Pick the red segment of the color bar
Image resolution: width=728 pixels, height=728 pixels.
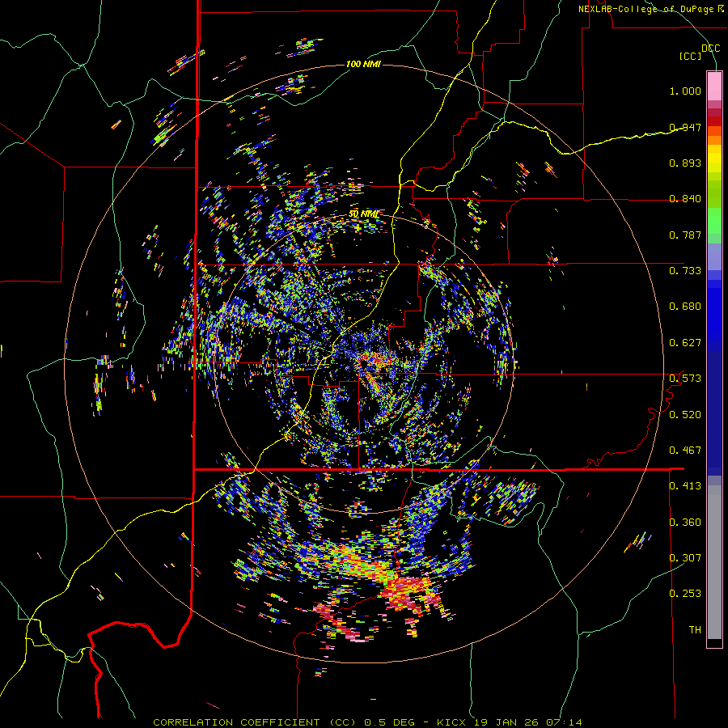tap(714, 121)
